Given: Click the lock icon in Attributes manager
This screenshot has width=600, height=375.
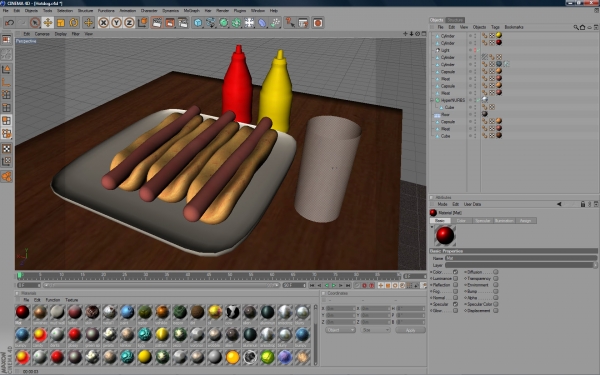Looking at the screenshot, I should pyautogui.click(x=583, y=204).
